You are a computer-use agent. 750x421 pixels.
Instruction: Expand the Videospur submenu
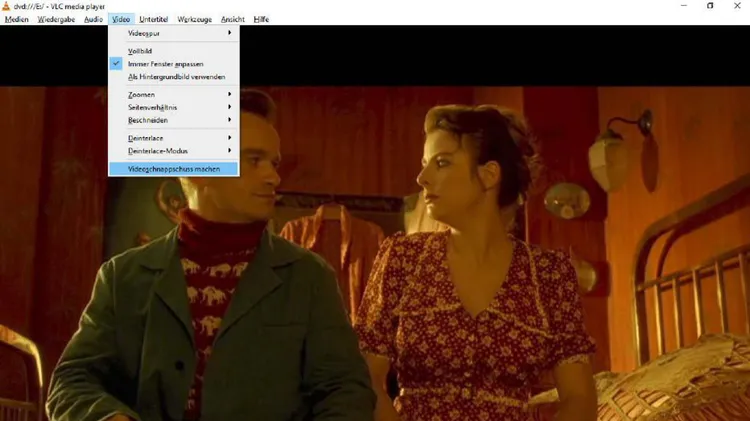[174, 33]
